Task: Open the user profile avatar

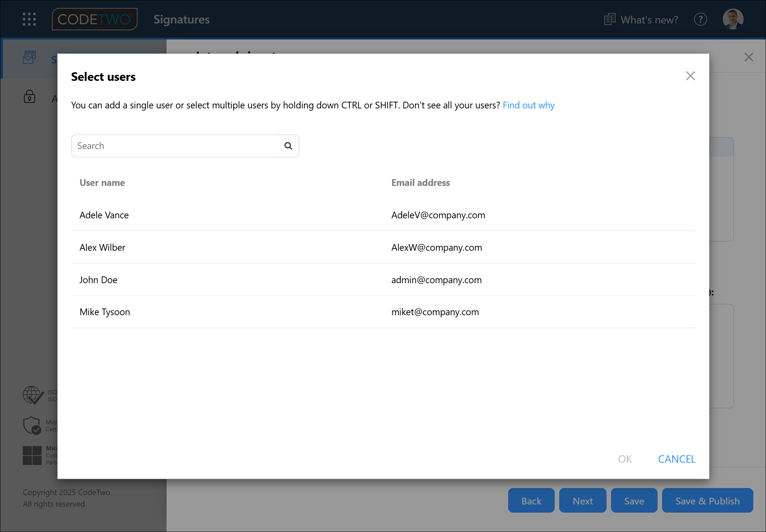Action: pos(733,19)
